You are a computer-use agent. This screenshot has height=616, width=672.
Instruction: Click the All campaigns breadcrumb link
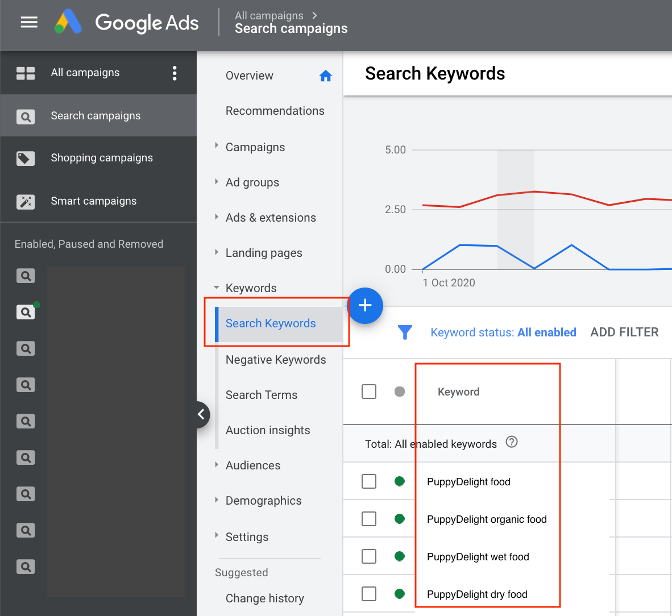pyautogui.click(x=269, y=15)
